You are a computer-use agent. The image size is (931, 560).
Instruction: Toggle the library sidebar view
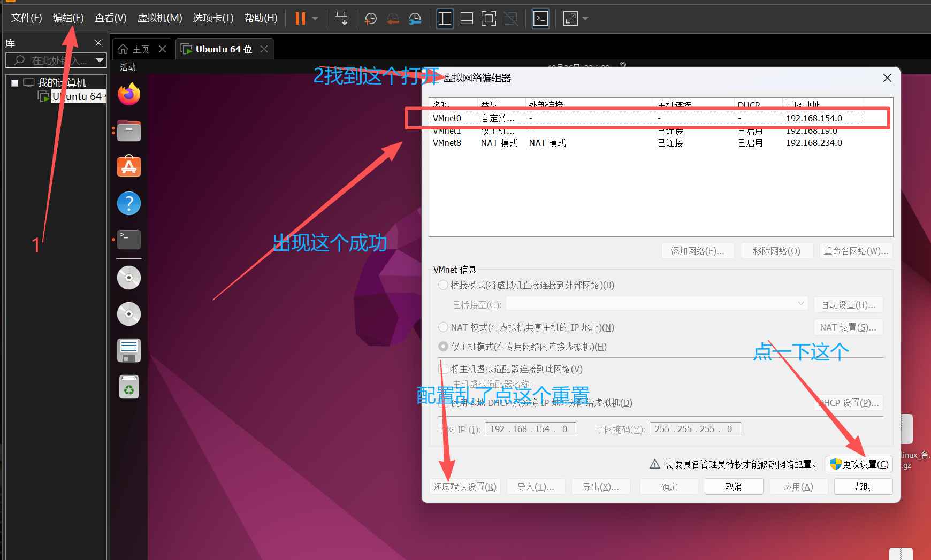point(445,19)
